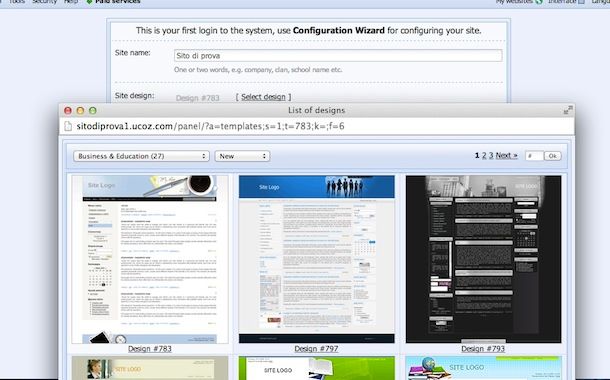Go to page 2 of designs
The image size is (610, 380).
(x=484, y=156)
